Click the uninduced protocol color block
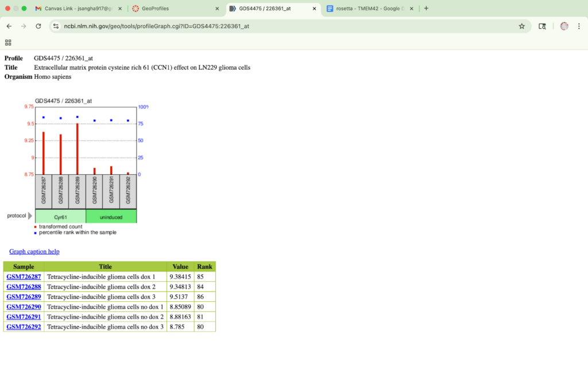Viewport: 588px width, 368px height. (x=111, y=216)
